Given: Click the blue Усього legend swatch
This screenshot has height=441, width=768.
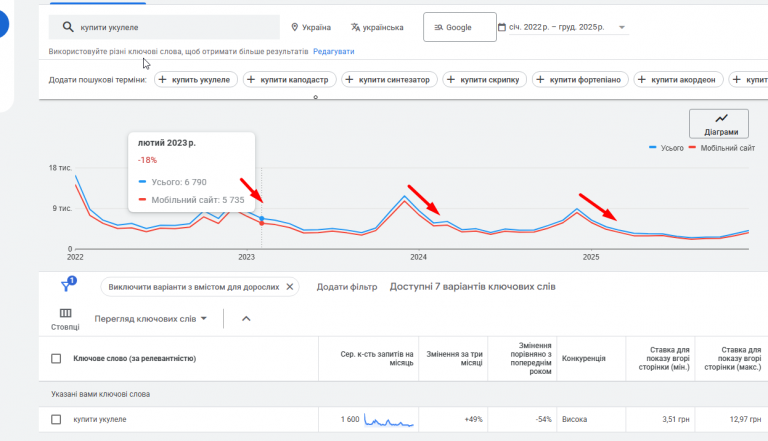Looking at the screenshot, I should pos(652,147).
